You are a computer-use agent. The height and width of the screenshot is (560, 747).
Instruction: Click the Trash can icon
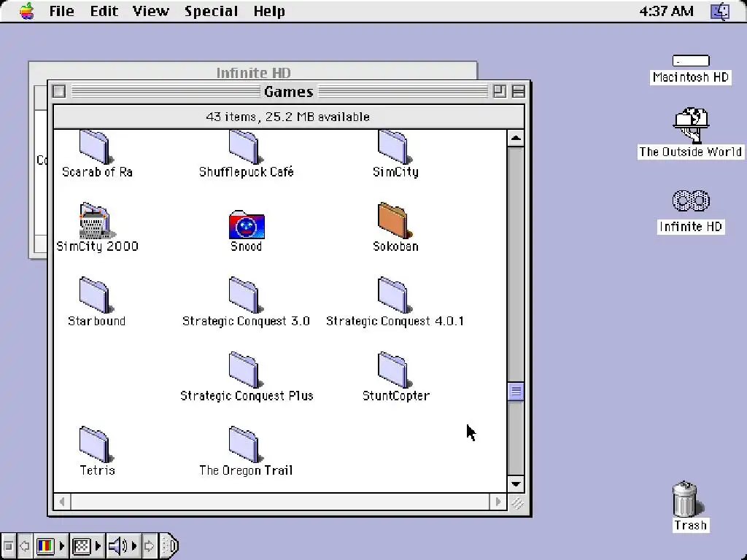[686, 499]
